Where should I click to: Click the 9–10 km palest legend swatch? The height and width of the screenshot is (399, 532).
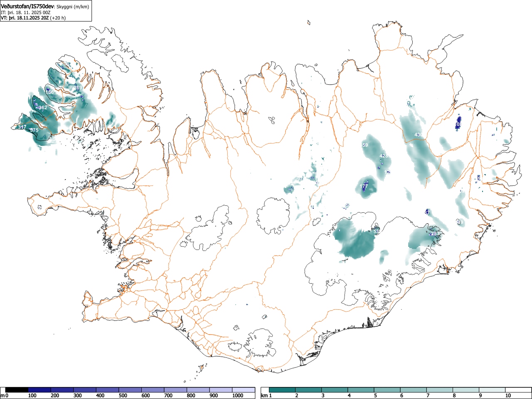[492, 390]
